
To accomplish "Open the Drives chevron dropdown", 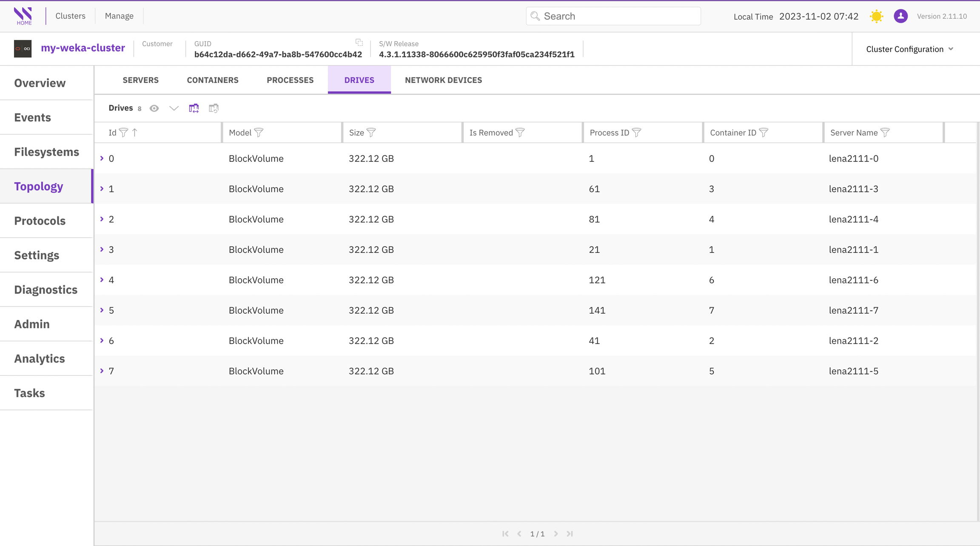I will tap(174, 108).
